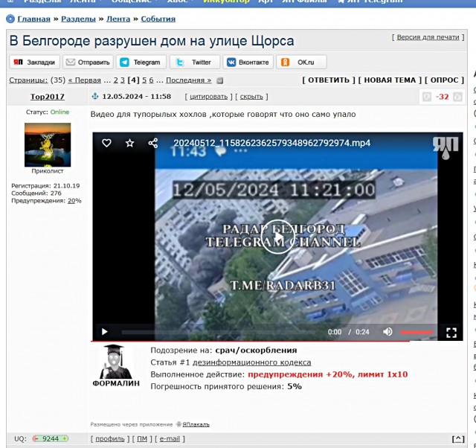Click the share icon on video player
Screen dimensions: 476x448
click(x=153, y=143)
